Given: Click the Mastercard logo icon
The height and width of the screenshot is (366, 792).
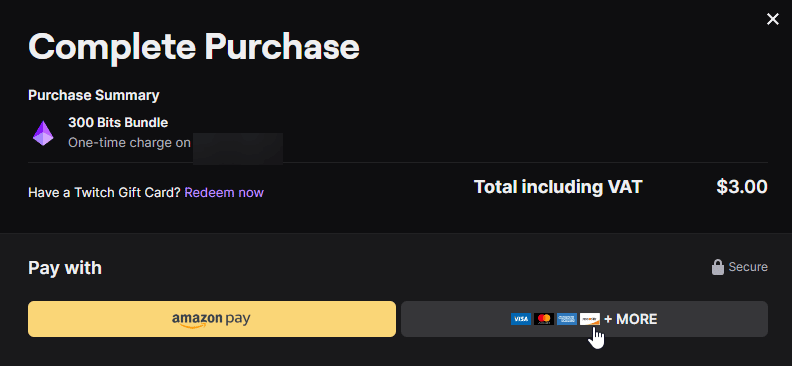Looking at the screenshot, I should click(x=543, y=319).
